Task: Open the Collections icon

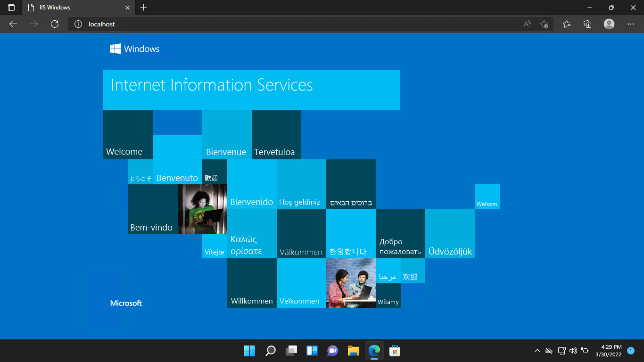Action: point(587,24)
